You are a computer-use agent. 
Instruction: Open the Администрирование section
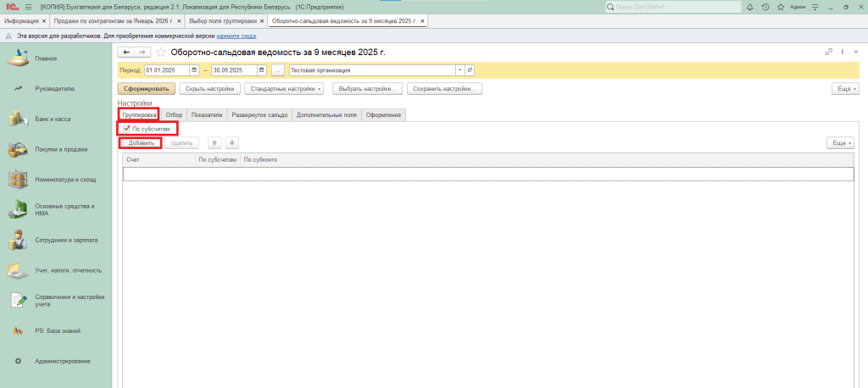click(x=62, y=362)
